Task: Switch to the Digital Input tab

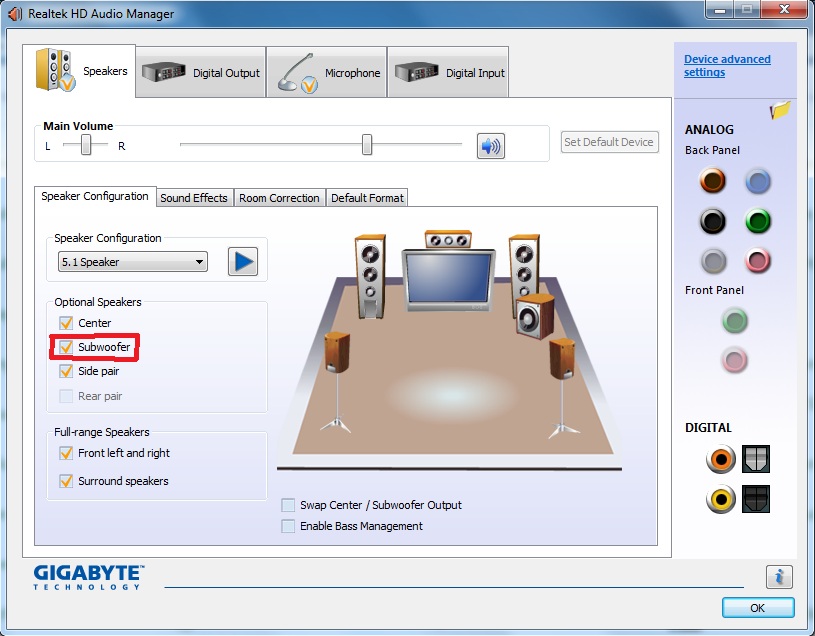Action: tap(448, 72)
